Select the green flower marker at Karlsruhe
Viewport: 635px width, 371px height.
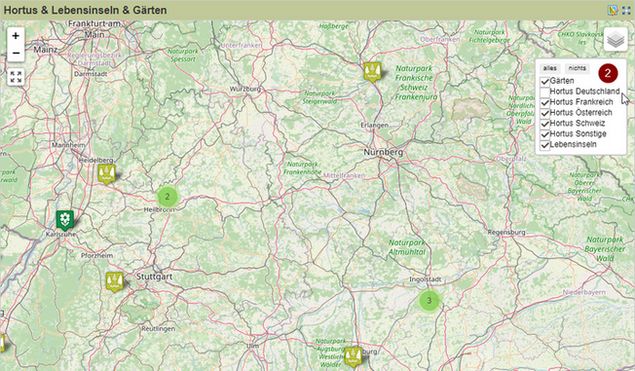click(x=65, y=220)
